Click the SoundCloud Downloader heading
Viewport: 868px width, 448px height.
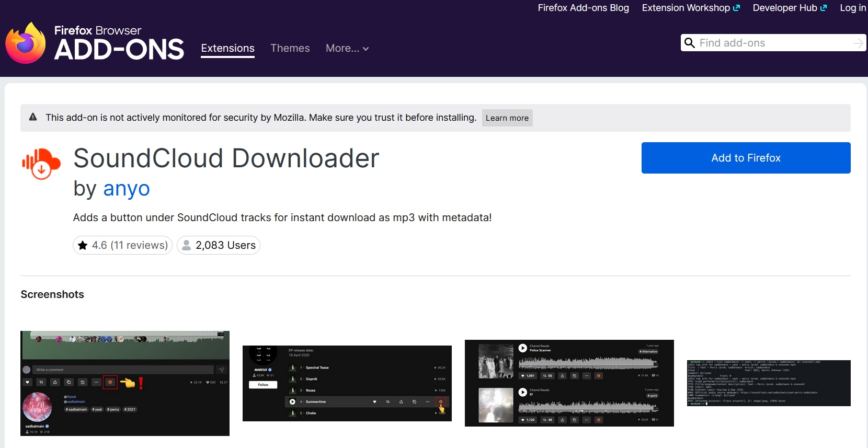point(226,158)
